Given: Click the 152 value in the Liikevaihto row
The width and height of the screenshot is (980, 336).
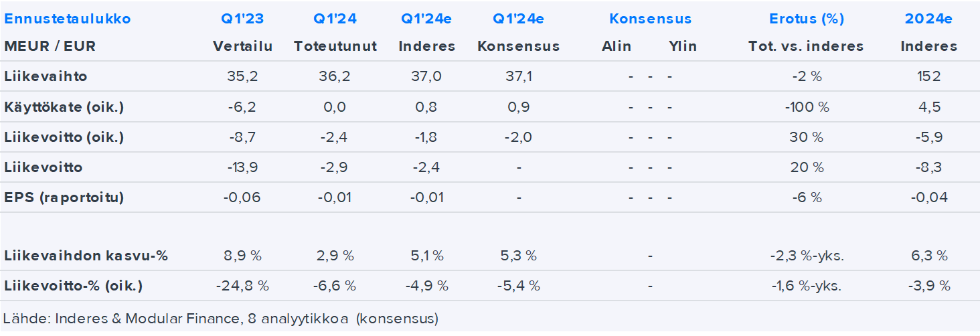Looking at the screenshot, I should tap(929, 76).
